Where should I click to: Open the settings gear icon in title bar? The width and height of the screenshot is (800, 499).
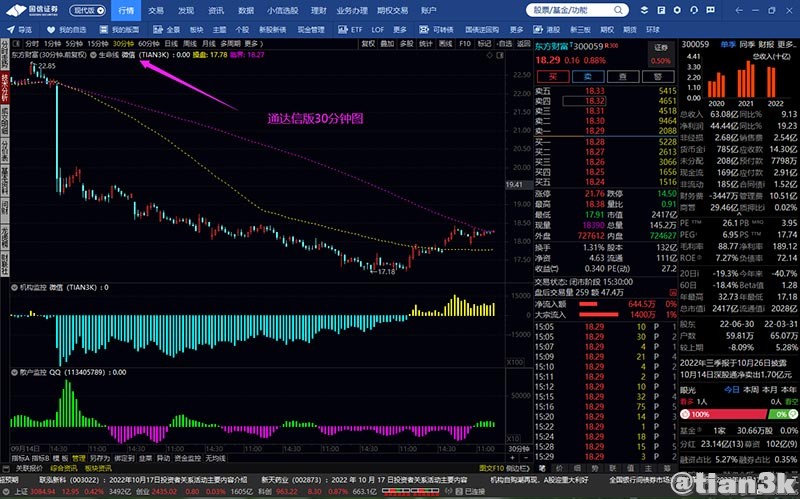tap(677, 10)
